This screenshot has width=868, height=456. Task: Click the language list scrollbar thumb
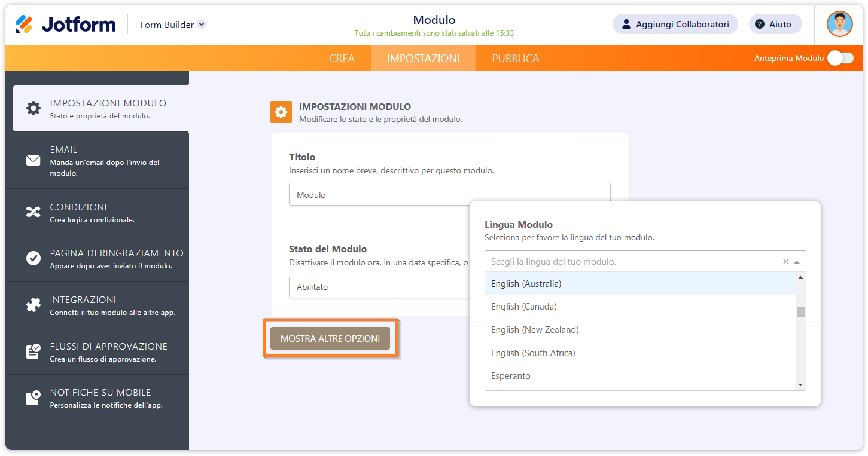tap(800, 312)
